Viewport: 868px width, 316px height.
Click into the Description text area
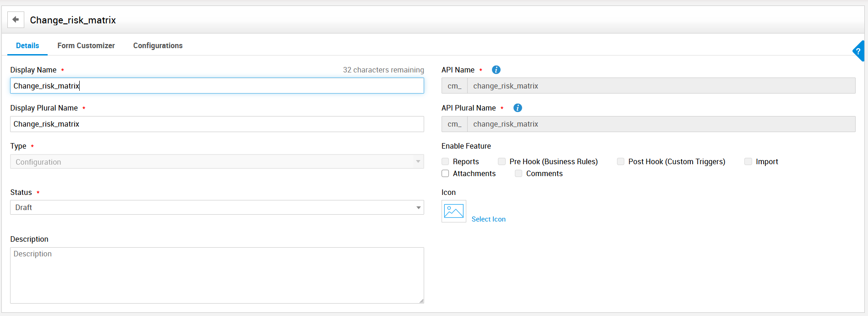pos(217,275)
